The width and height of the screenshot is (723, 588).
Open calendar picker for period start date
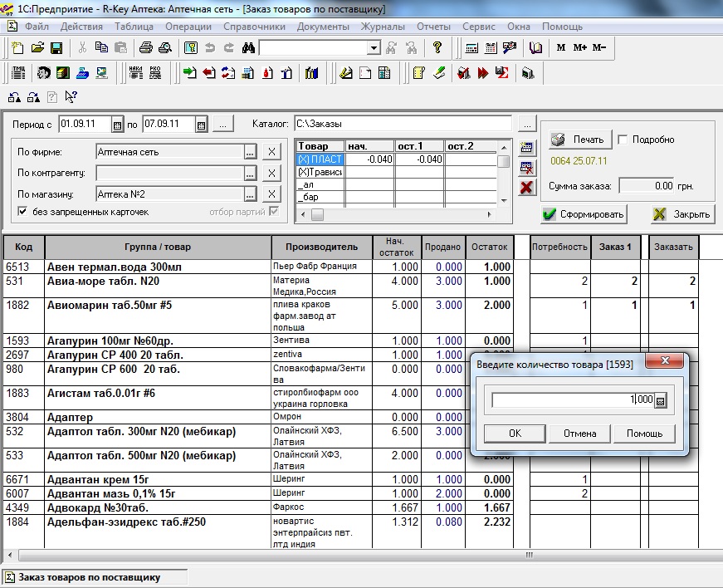[117, 125]
